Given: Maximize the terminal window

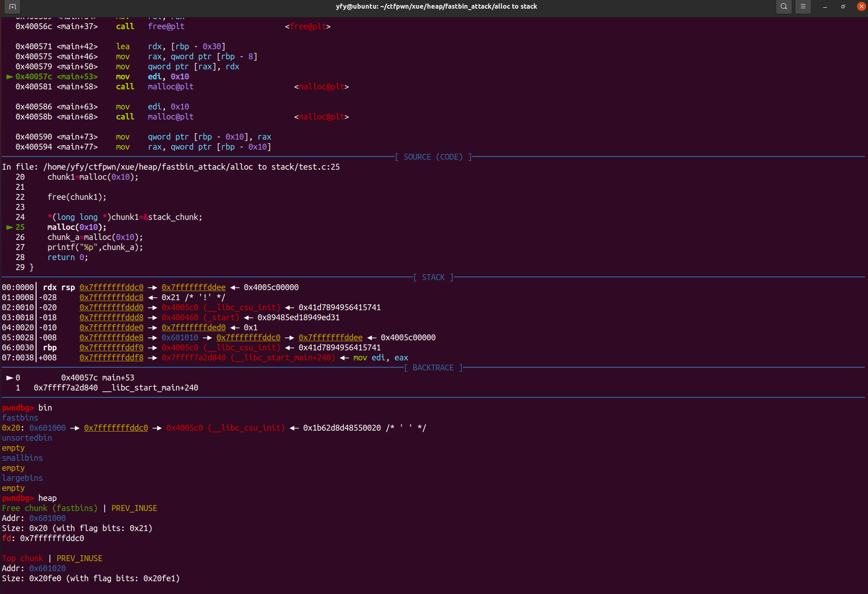Looking at the screenshot, I should coord(843,6).
